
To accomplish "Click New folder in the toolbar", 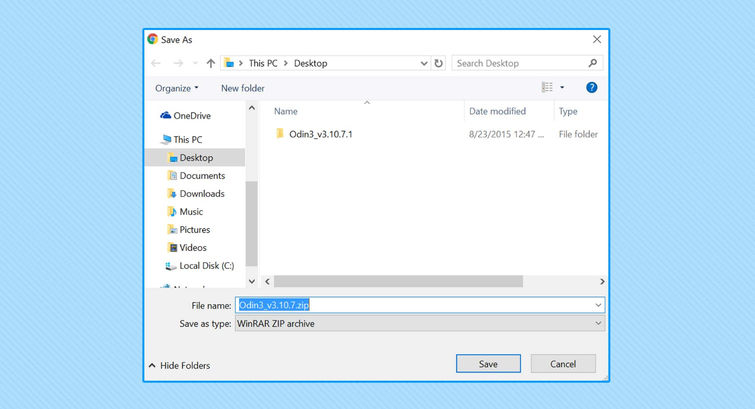I will pyautogui.click(x=242, y=88).
